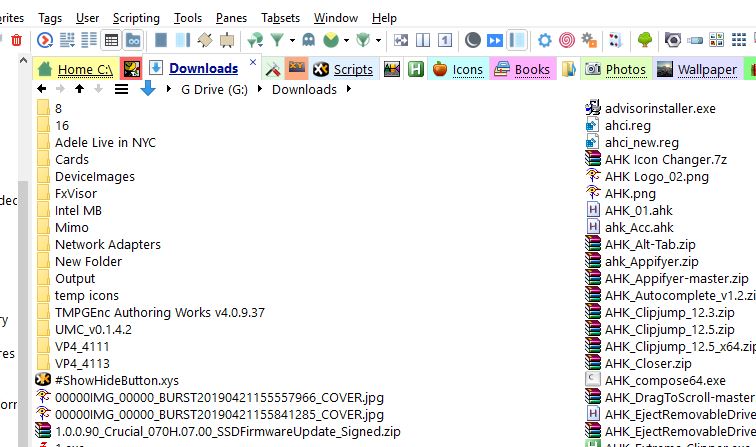Click the red spiral icon

(567, 40)
